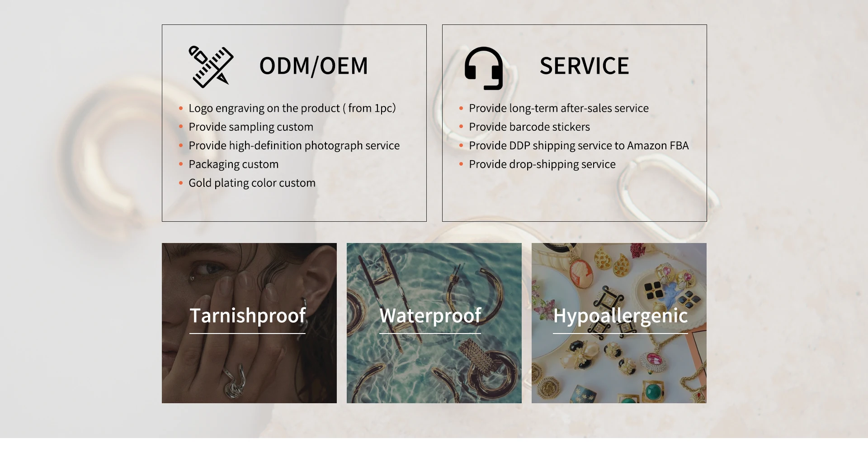Viewport: 868px width, 453px height.
Task: Click Provide drop-shipping service item
Action: click(x=542, y=164)
